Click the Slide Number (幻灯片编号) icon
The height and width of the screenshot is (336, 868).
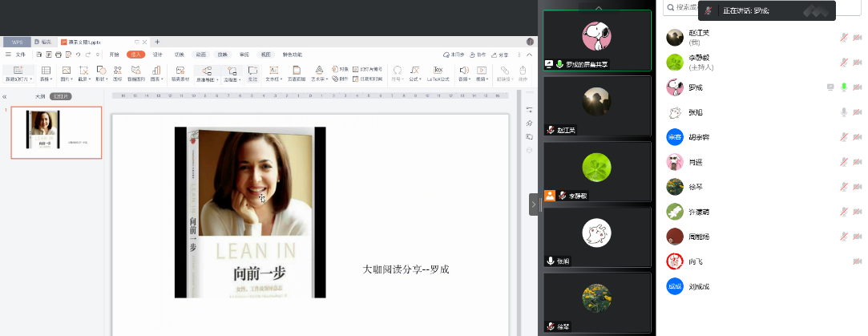pyautogui.click(x=355, y=69)
